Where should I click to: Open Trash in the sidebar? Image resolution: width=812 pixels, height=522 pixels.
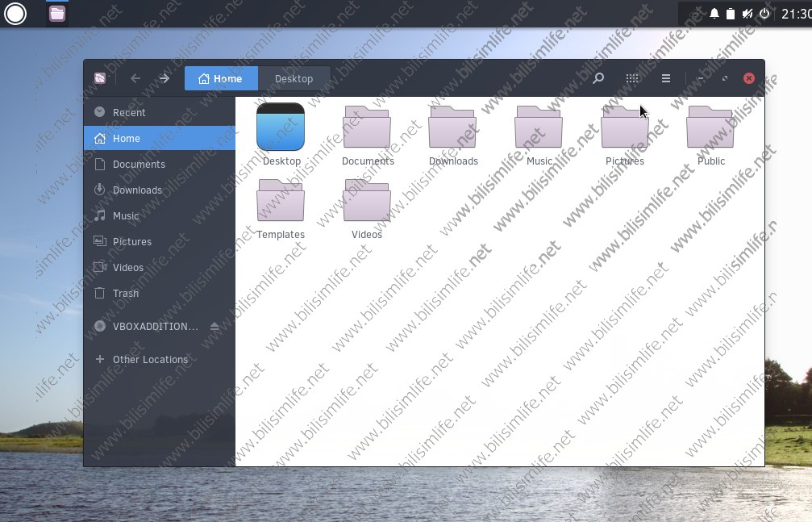pos(160,294)
